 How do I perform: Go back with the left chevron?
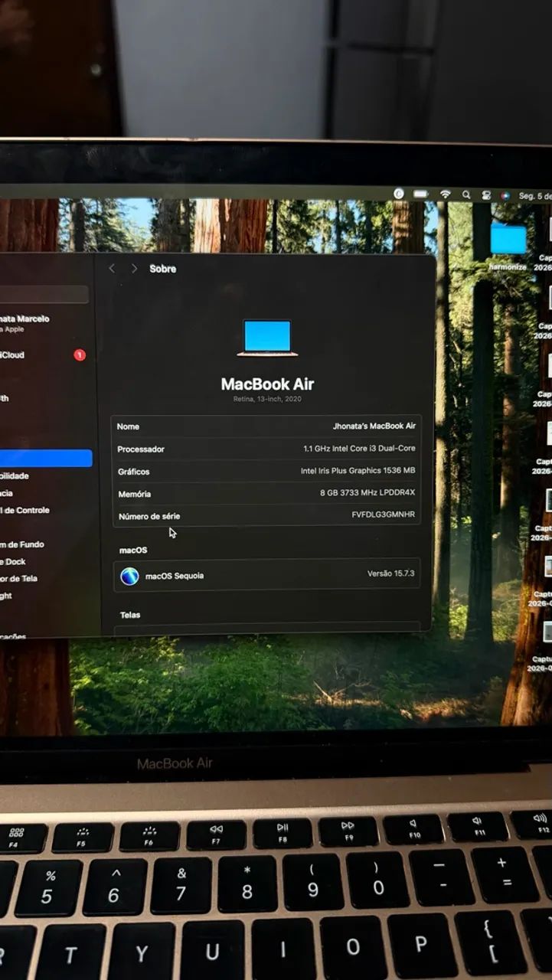coord(112,268)
